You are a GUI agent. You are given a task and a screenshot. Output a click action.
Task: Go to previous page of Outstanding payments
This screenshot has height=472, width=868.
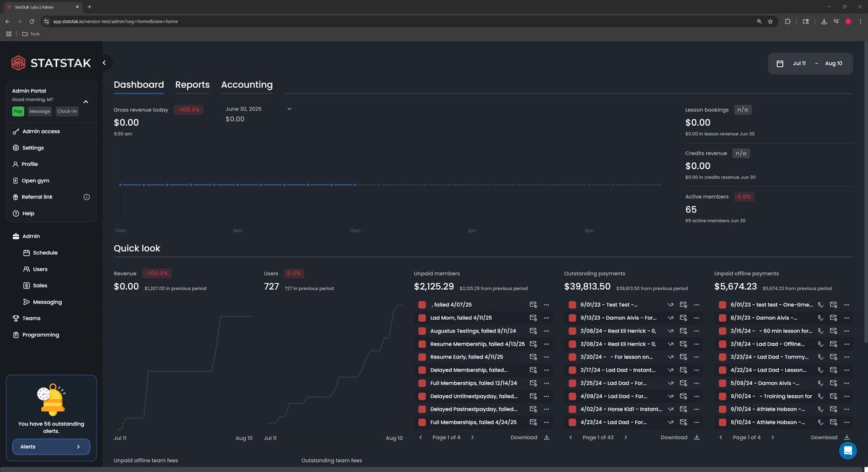570,437
